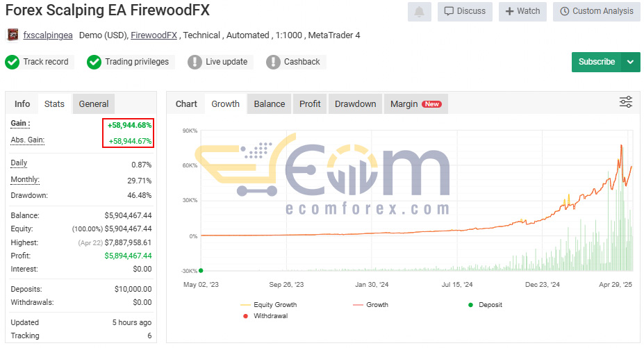Click the Updated 5 hours ago value
The image size is (644, 348).
132,322
